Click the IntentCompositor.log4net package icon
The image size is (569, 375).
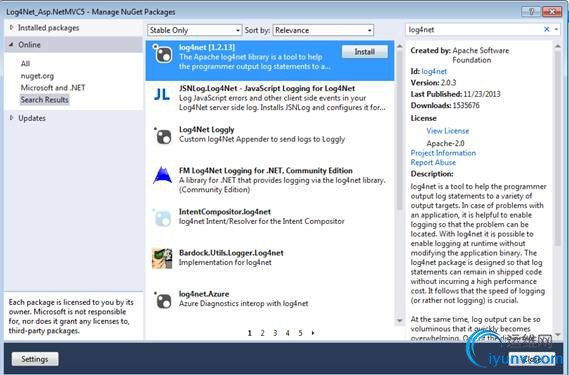click(x=162, y=218)
